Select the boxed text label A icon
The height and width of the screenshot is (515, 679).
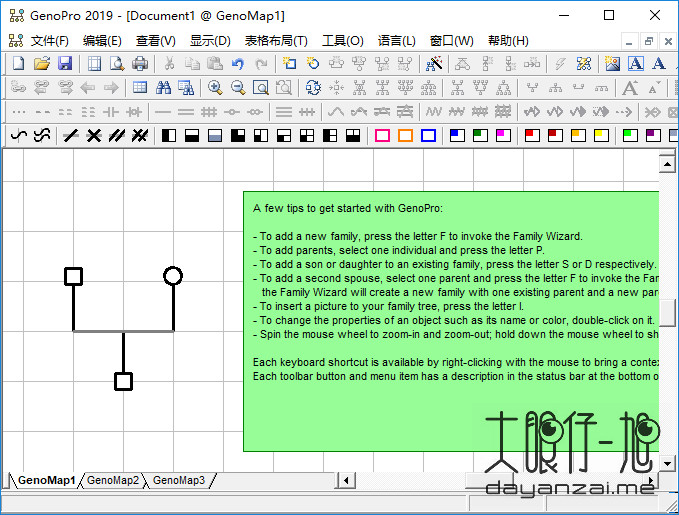tap(636, 64)
